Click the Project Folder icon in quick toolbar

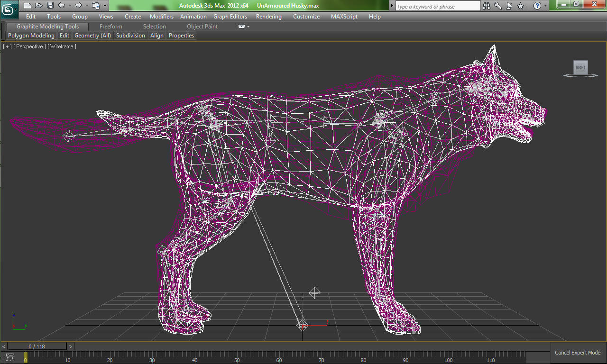95,6
